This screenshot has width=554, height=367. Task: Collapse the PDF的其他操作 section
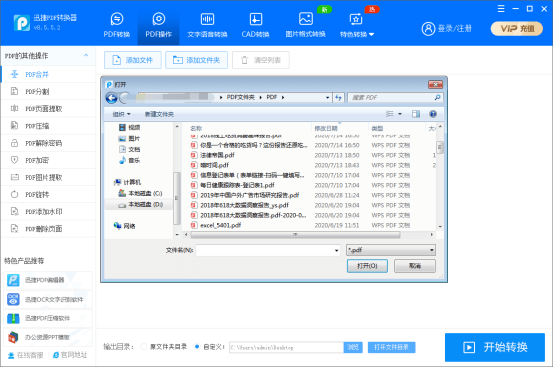86,55
